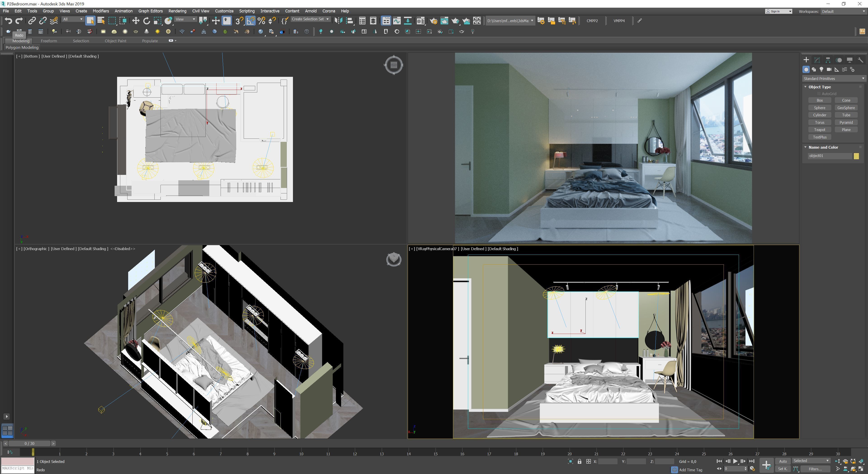Open the Lights category in Create panel
The image size is (868, 474).
[821, 69]
